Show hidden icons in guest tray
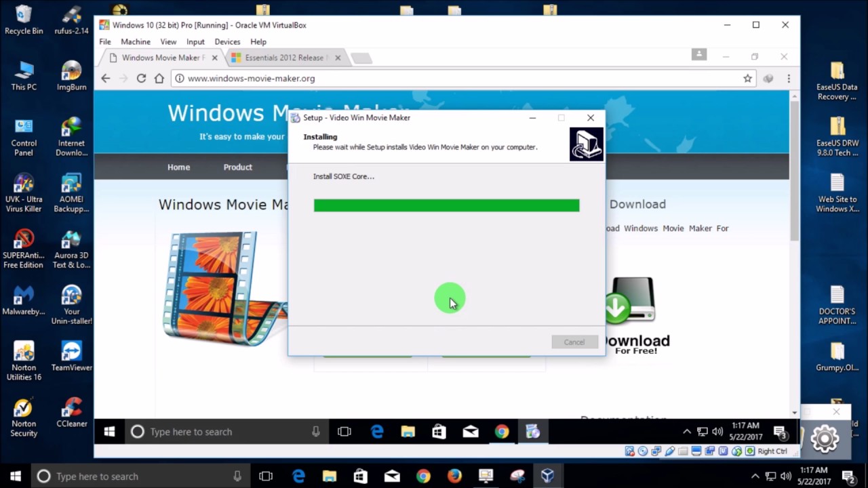Screen dimensions: 868x488 (x=686, y=432)
